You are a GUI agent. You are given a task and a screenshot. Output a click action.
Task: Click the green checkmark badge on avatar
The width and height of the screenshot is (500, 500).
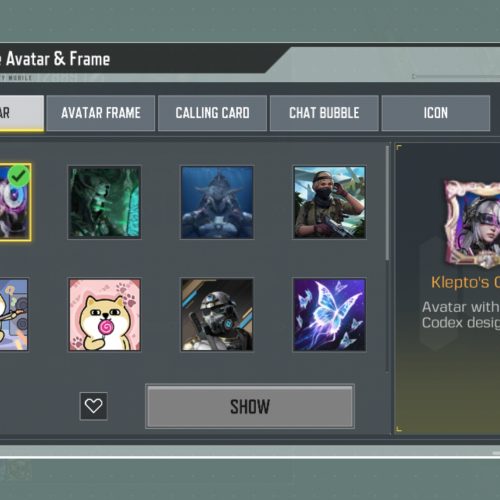[19, 176]
